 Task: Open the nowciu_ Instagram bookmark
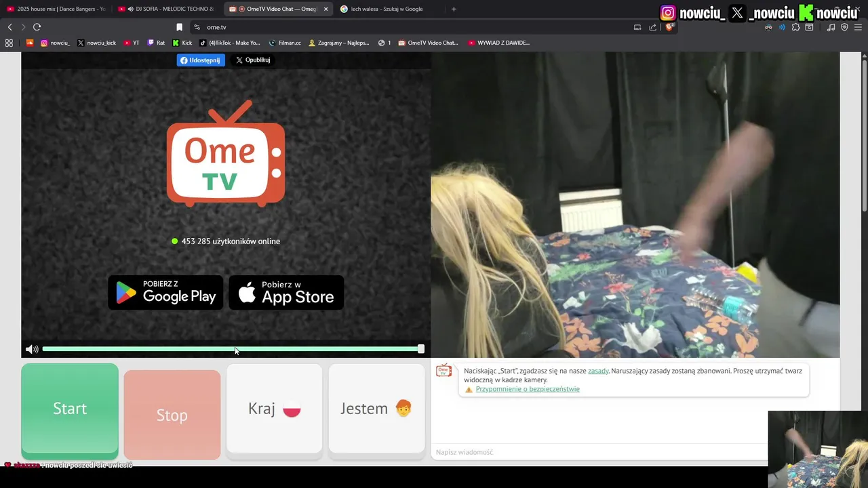tap(55, 43)
